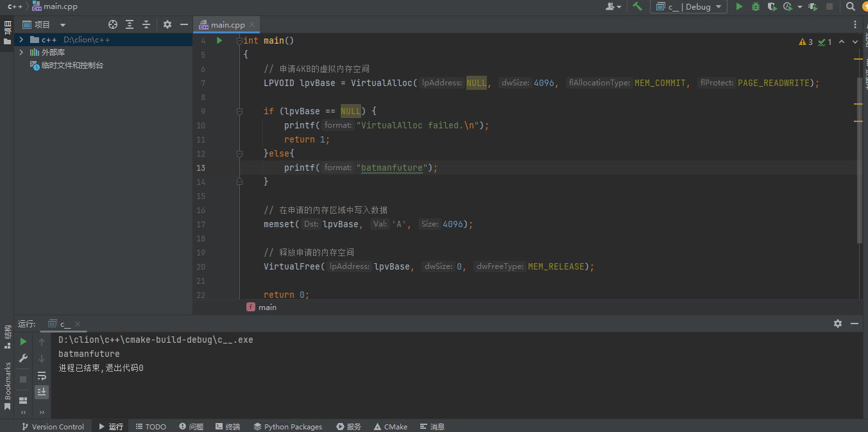
Task: Toggle soft-wrap in the run console
Action: click(x=42, y=376)
